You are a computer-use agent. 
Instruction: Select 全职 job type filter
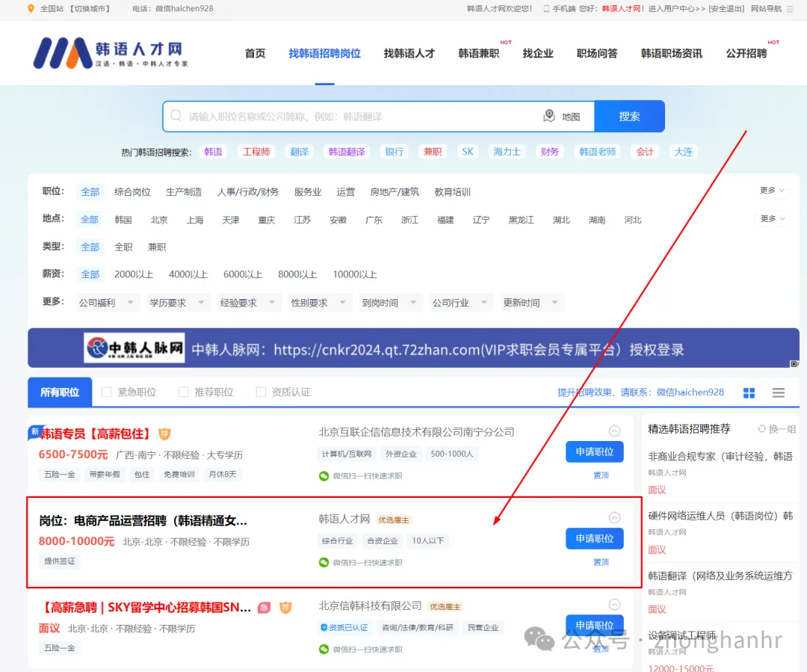click(123, 247)
